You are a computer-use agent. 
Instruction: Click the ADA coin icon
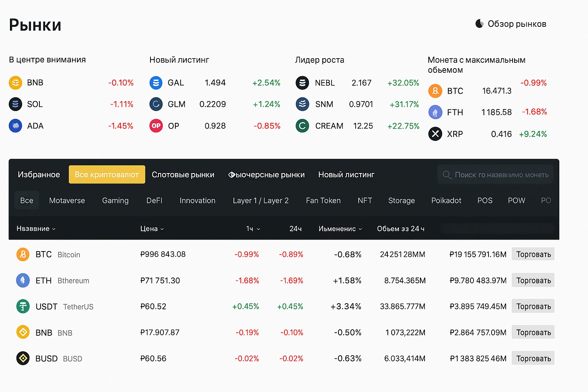[15, 126]
